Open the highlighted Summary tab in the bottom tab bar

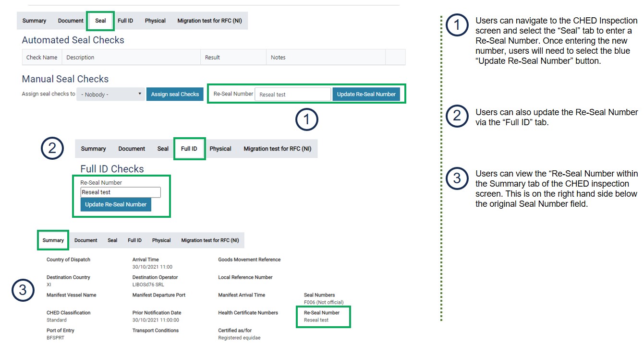click(x=53, y=240)
